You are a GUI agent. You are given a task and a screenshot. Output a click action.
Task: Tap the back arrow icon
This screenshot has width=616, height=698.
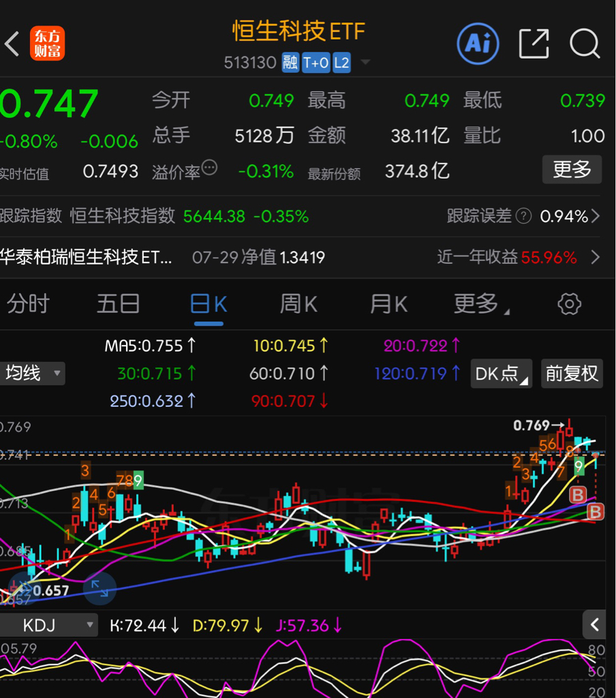pyautogui.click(x=12, y=44)
